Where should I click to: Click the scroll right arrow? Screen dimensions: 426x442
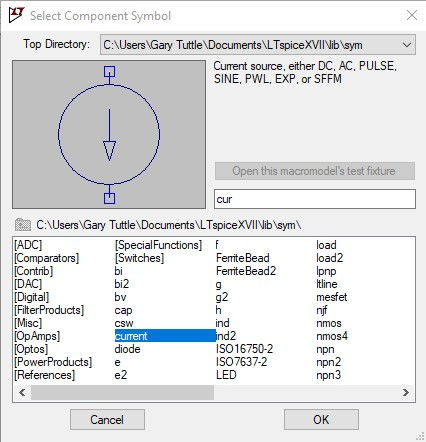[406, 392]
